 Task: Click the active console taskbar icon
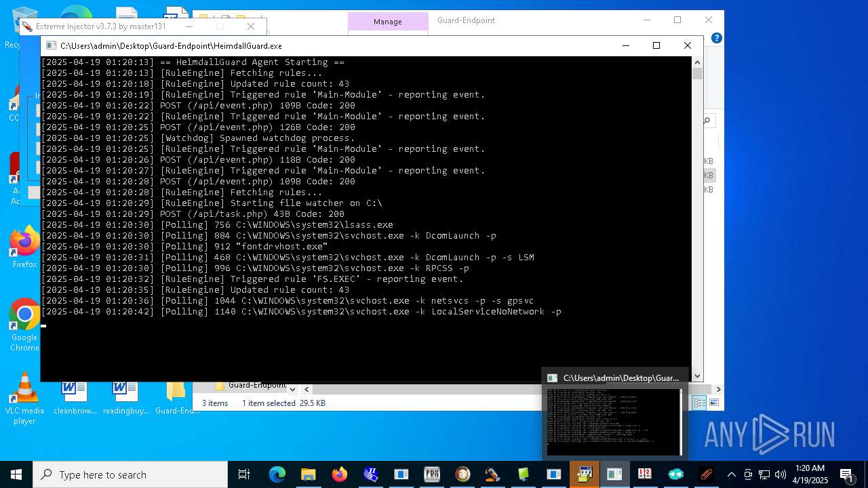(x=614, y=474)
